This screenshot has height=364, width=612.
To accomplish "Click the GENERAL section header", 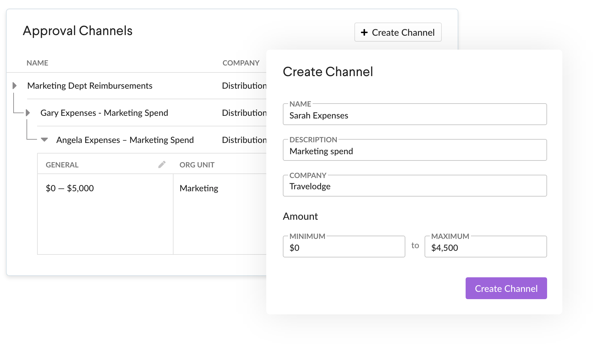I will coord(62,165).
